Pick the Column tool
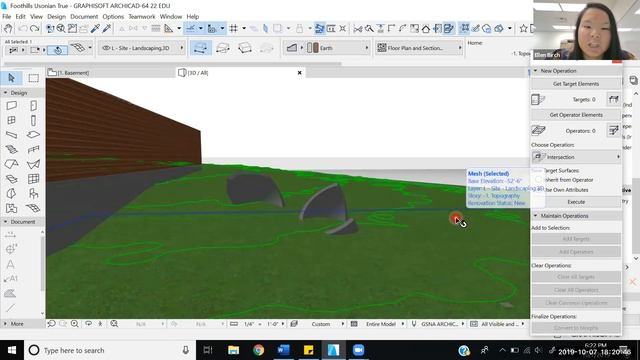The height and width of the screenshot is (360, 640). click(x=33, y=120)
